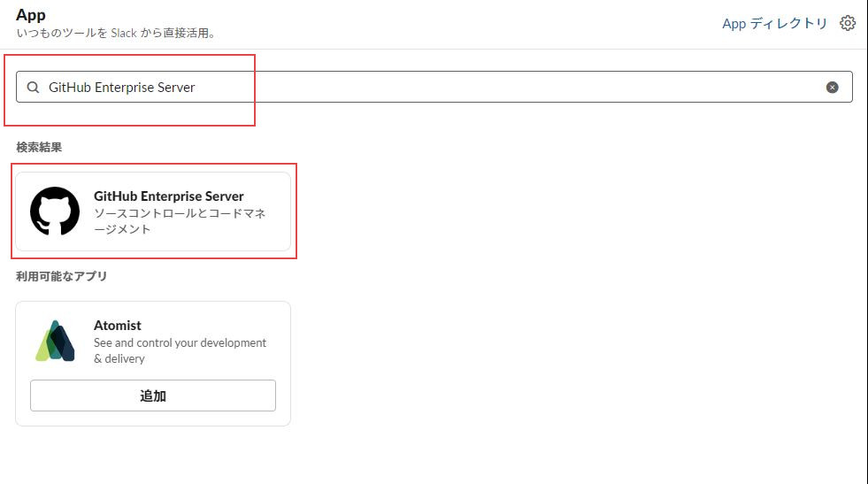Click the App page title
This screenshot has width=868, height=484.
coord(31,15)
